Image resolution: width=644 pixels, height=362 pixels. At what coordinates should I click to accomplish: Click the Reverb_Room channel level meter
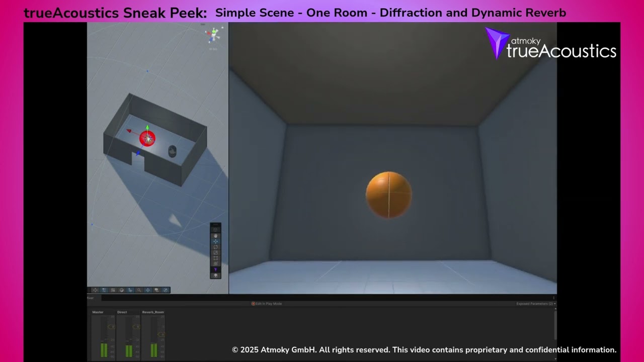tap(154, 337)
